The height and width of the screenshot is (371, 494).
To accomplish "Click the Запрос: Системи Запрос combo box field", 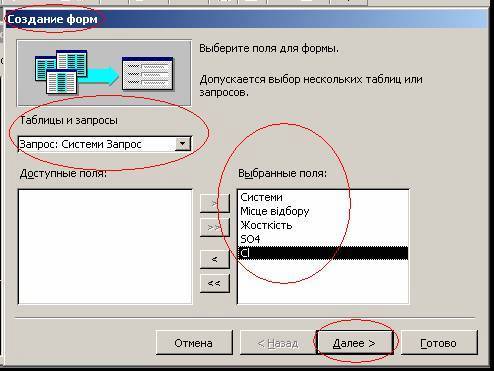I will [x=104, y=144].
